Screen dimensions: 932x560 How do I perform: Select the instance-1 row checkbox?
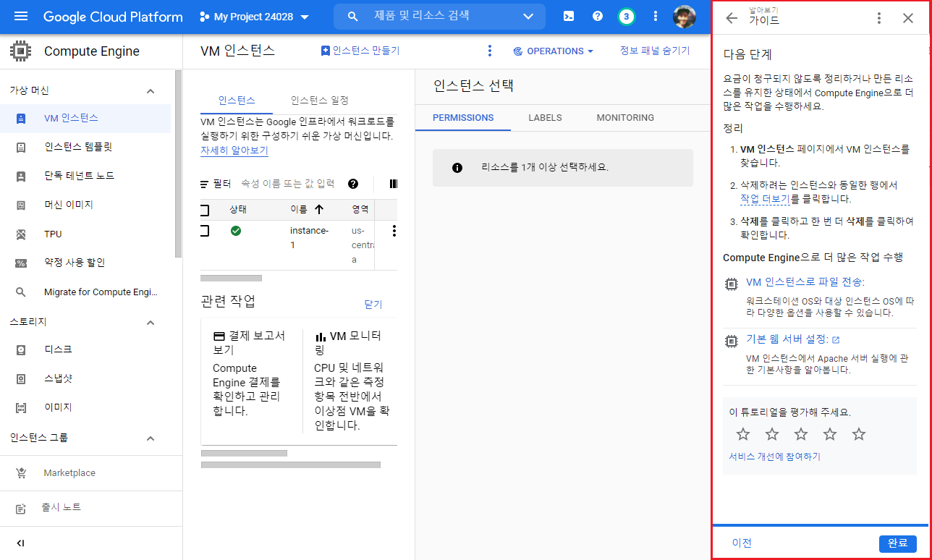pos(204,231)
